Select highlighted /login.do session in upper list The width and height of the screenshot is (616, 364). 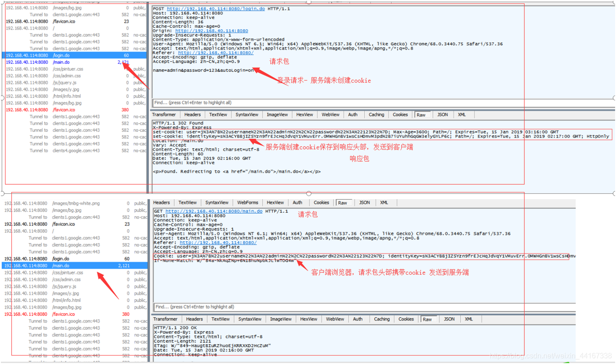click(x=75, y=55)
